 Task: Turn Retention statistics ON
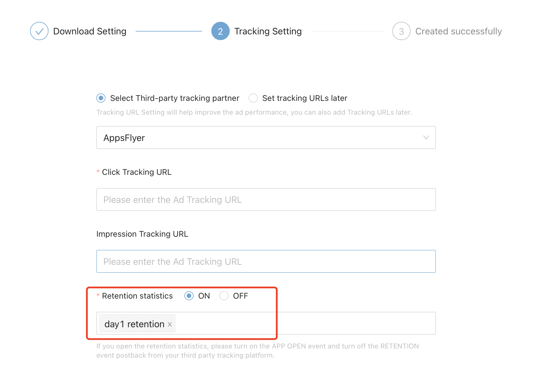(x=189, y=296)
